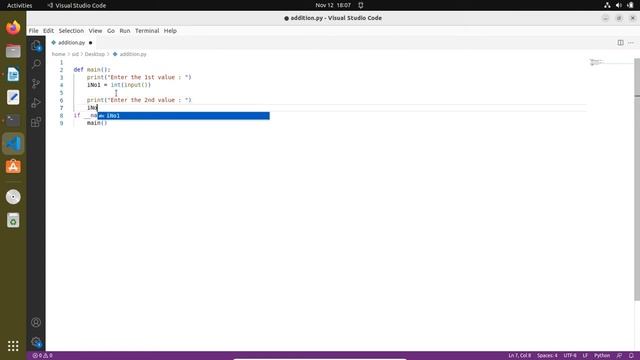Open the Explorer view in activity bar
The width and height of the screenshot is (640, 360).
(x=36, y=45)
